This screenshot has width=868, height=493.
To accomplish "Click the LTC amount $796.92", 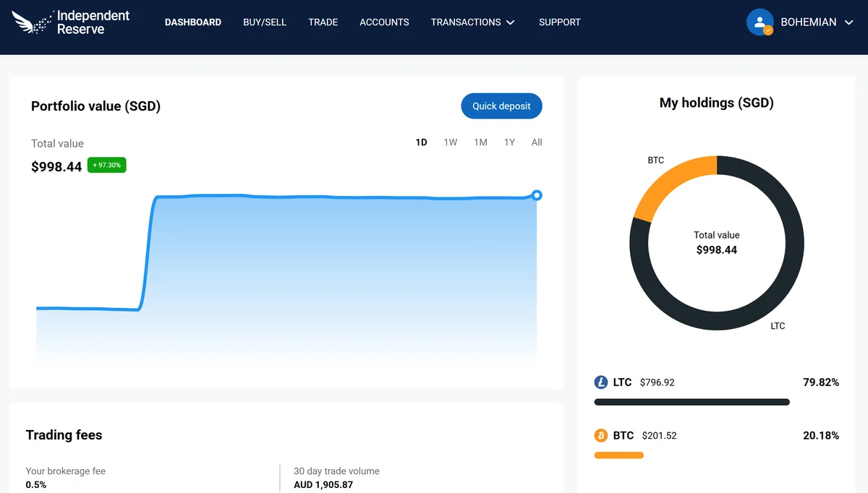I will click(658, 382).
